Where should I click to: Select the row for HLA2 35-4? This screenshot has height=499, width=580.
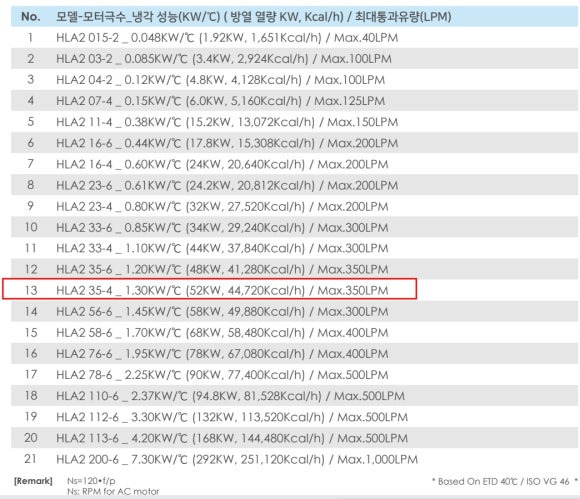point(294,290)
